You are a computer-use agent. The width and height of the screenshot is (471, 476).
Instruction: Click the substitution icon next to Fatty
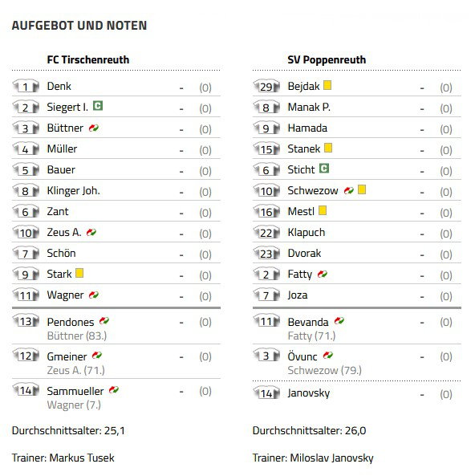323,275
